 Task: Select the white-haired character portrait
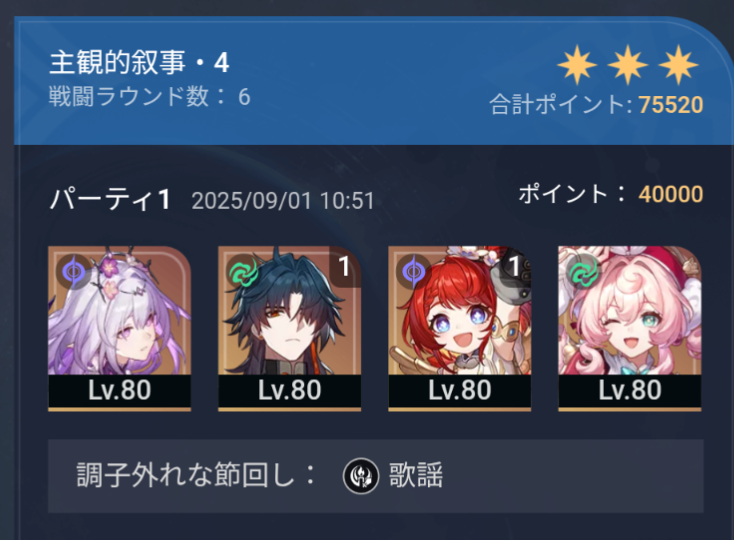(119, 328)
